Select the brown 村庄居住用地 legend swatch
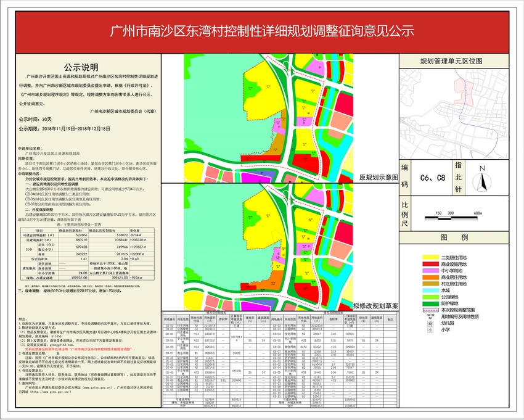This screenshot has height=420, width=524. click(430, 284)
